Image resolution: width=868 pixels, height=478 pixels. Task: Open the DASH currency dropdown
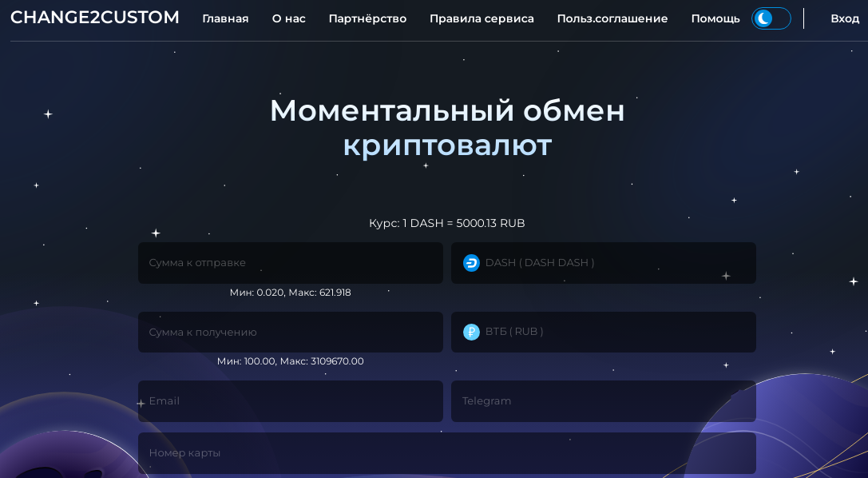pos(604,262)
